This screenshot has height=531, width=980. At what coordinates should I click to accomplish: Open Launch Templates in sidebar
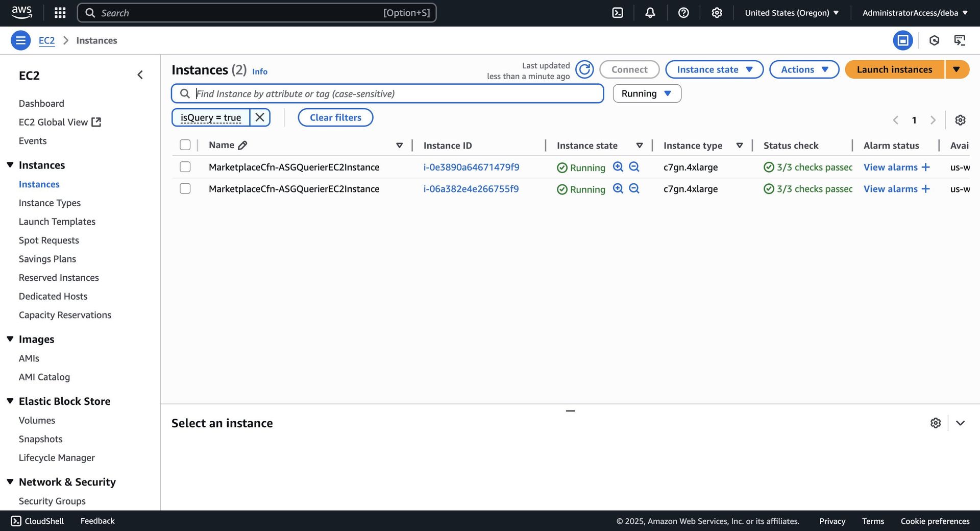point(57,222)
